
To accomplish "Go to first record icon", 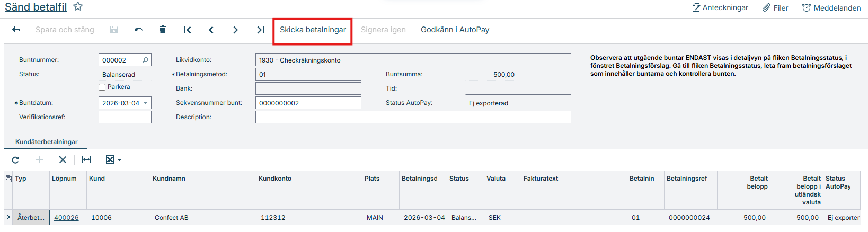I will point(187,30).
